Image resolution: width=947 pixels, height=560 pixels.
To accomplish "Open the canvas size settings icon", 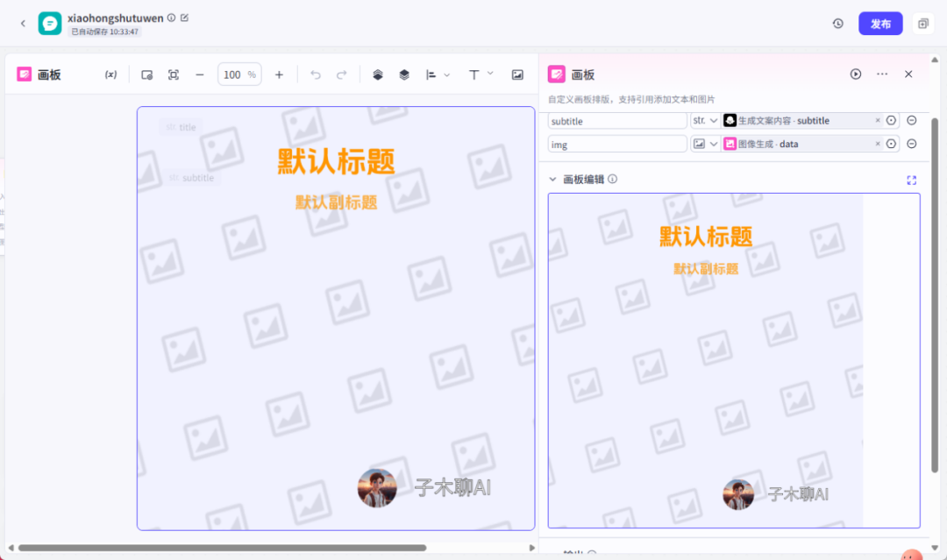I will tap(146, 74).
